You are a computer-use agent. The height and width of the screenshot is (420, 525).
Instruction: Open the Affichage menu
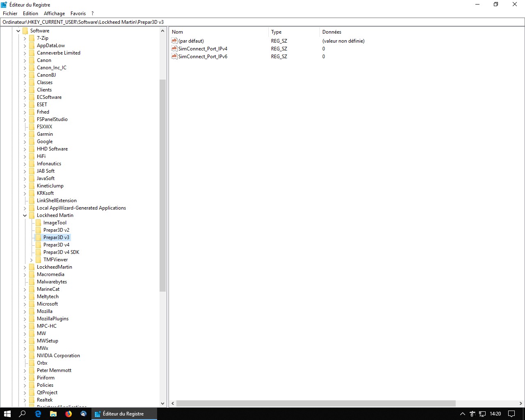pos(54,14)
